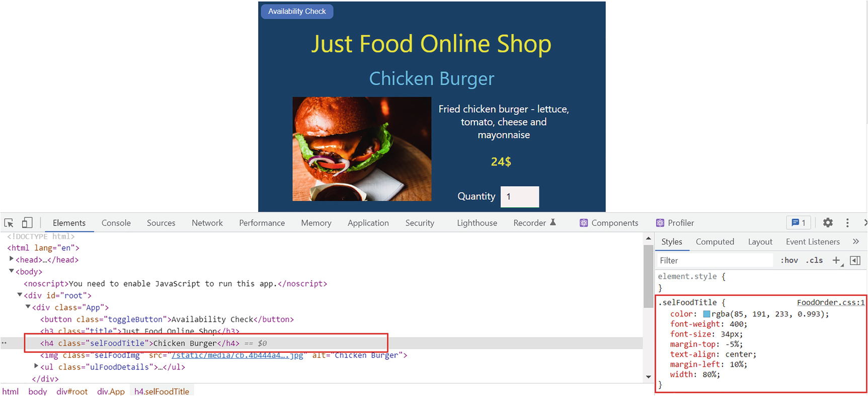Screen dimensions: 868x396
Task: Open the FoodOrder.css:1 source link
Action: coord(830,302)
